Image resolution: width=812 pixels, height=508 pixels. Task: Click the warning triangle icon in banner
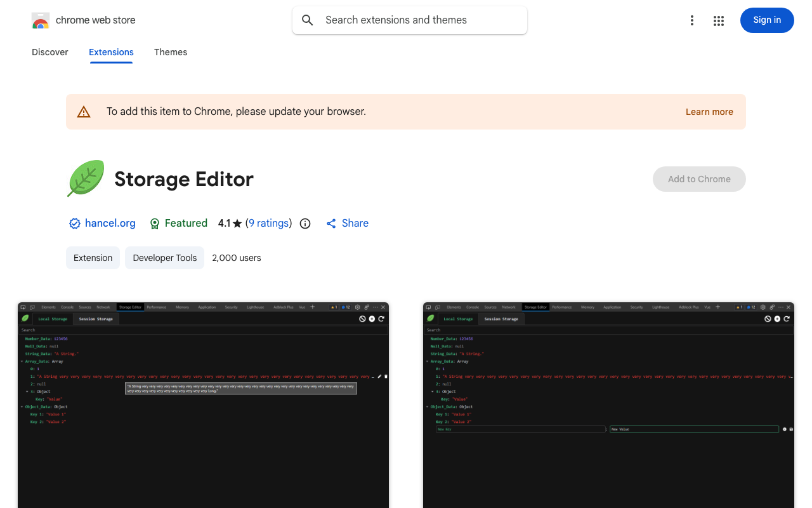coord(84,112)
